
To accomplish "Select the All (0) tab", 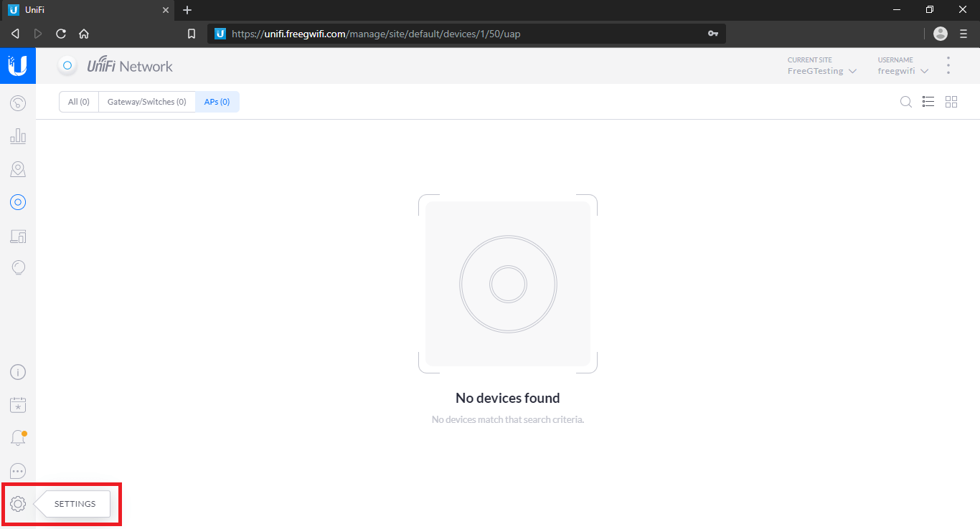I will tap(79, 102).
